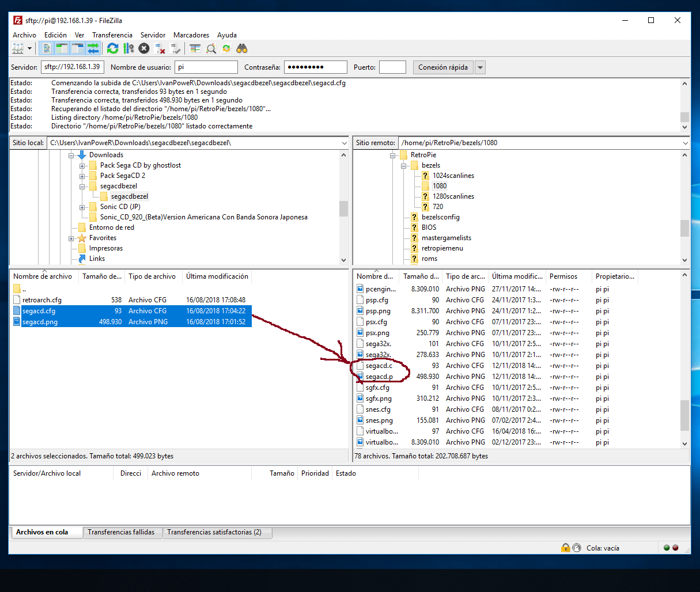
Task: Toggle processing of the transfer queue
Action: pyautogui.click(x=128, y=49)
